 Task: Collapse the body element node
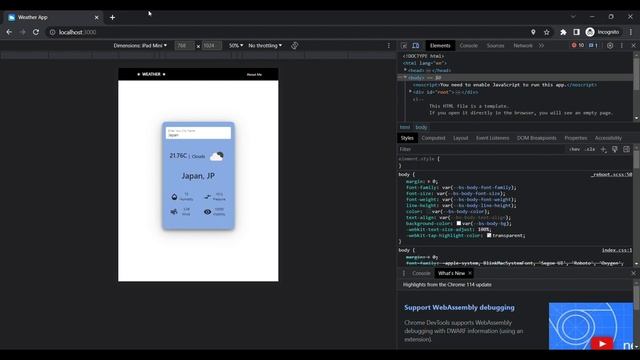[405, 78]
